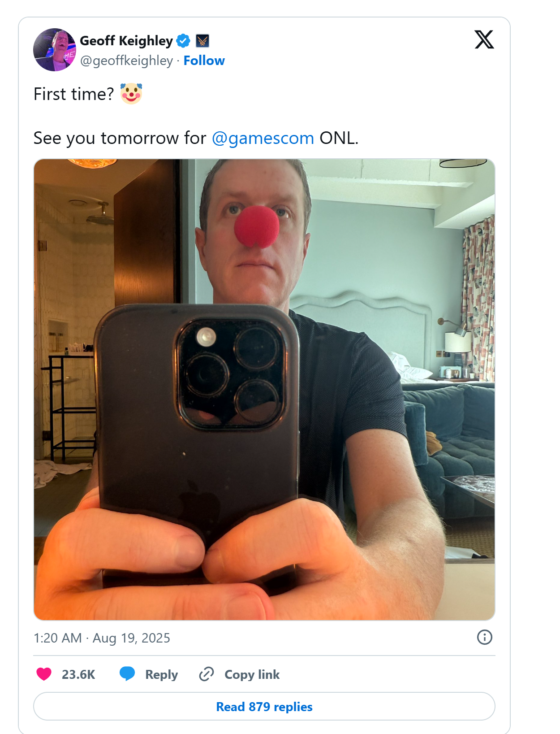The height and width of the screenshot is (734, 560).
Task: Click the Geoff Keighley display name
Action: (126, 41)
